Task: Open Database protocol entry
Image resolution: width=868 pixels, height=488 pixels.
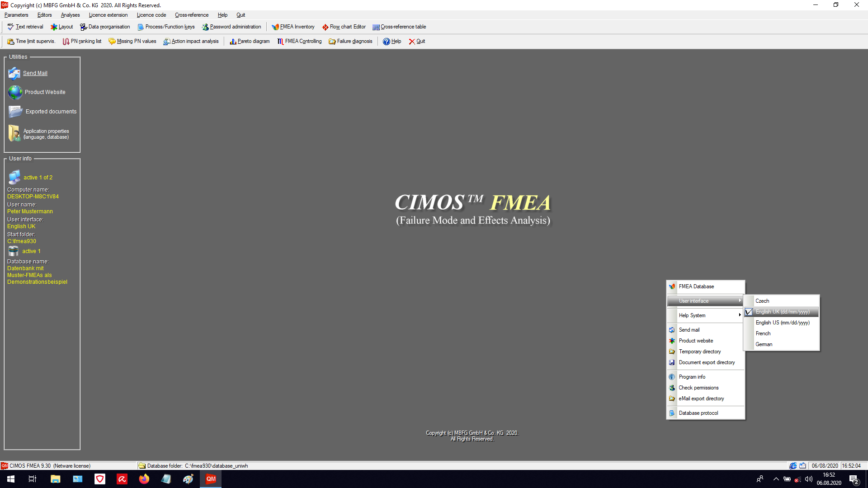Action: pos(705,413)
